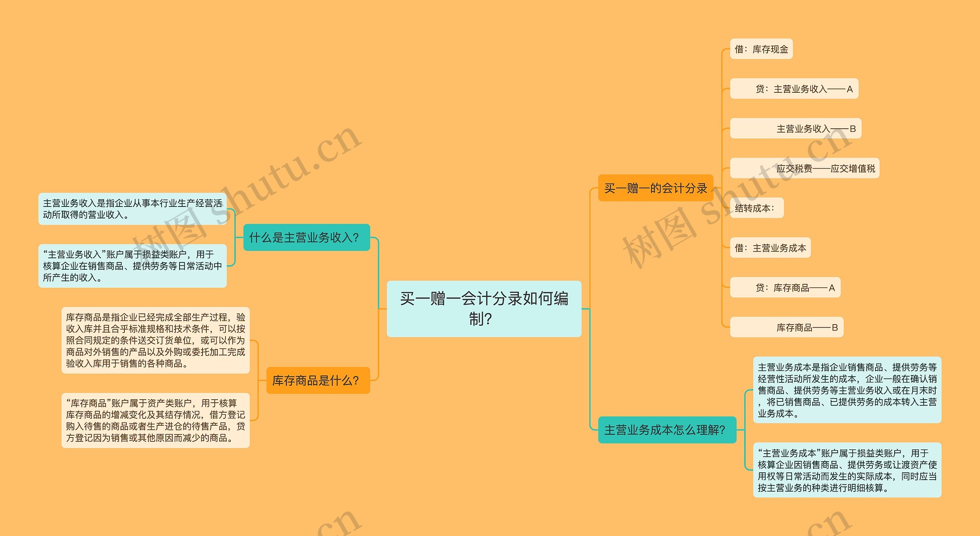Screen dimensions: 980x536
Task: Select the 库存商品——B node
Action: click(x=787, y=327)
